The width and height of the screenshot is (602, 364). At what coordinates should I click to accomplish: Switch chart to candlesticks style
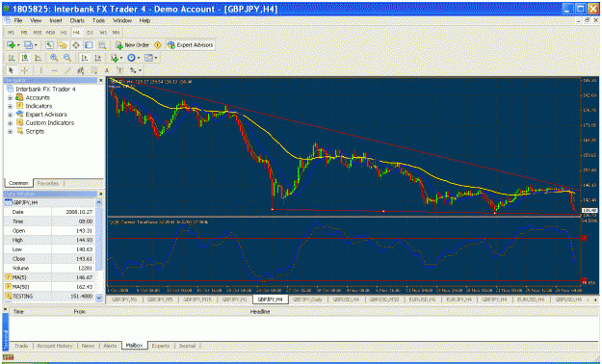pos(25,58)
